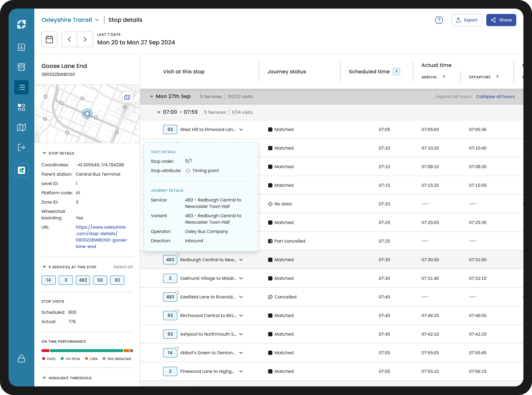Screen dimensions: 532x395
Task: Click the 63 badge for West Hill service
Action: [170, 130]
